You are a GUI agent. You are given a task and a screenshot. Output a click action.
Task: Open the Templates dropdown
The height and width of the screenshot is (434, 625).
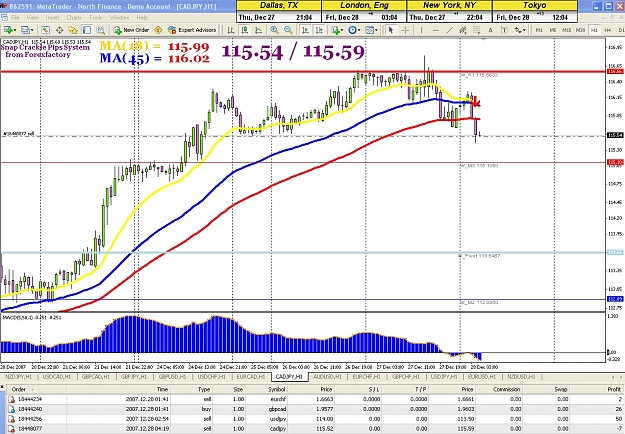(x=371, y=30)
